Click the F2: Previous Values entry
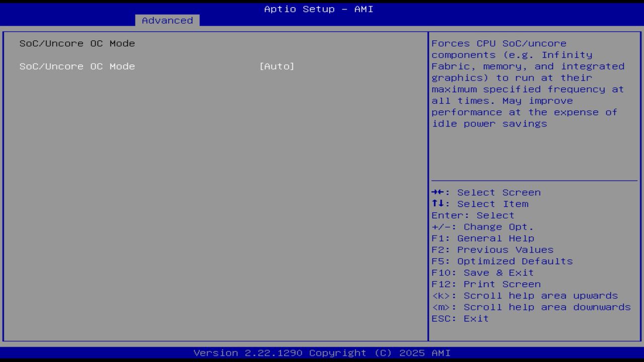Screen dimensions: 644x362 click(492, 249)
